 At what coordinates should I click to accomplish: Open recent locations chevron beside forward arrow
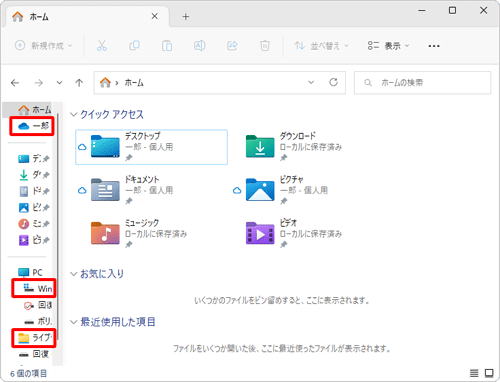(59, 83)
